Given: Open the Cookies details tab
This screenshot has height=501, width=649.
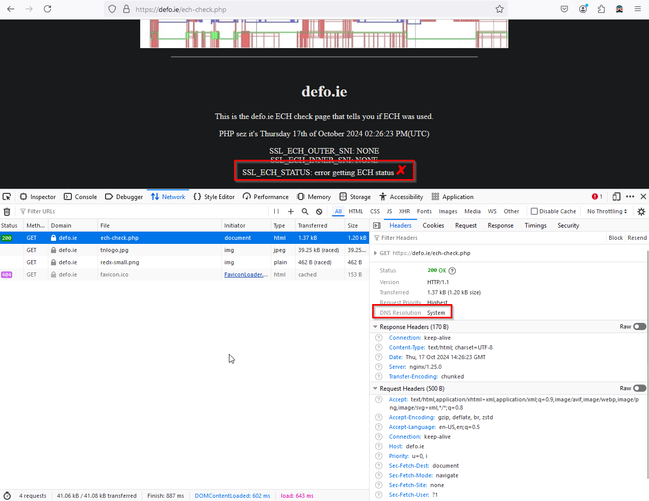Looking at the screenshot, I should pos(433,226).
